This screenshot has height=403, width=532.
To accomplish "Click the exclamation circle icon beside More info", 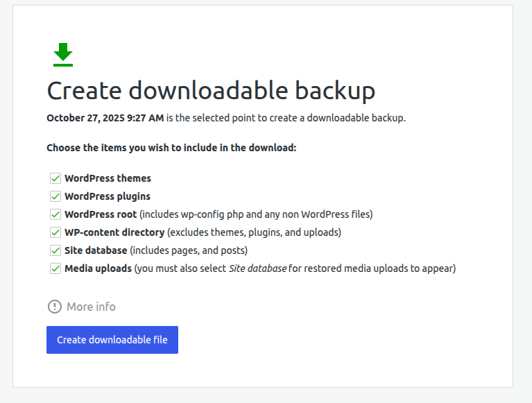I will coord(54,307).
